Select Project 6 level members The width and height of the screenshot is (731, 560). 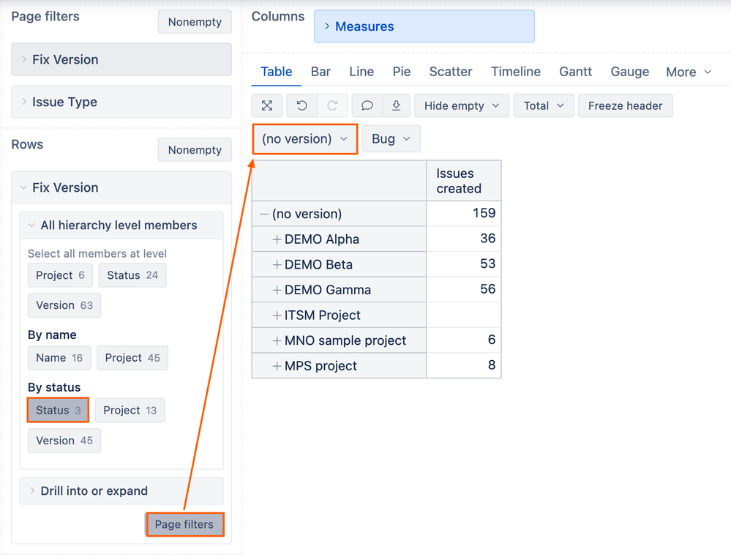(60, 275)
